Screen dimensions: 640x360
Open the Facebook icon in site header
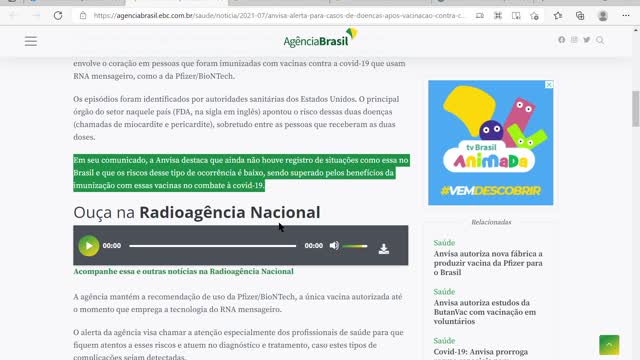[562, 40]
